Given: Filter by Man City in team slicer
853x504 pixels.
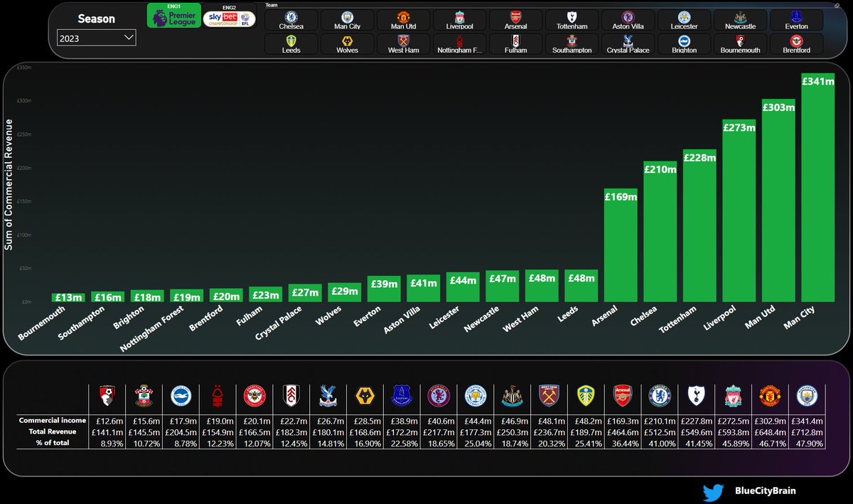Looking at the screenshot, I should 347,20.
